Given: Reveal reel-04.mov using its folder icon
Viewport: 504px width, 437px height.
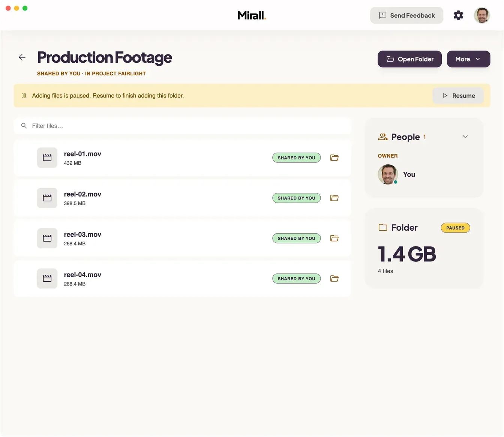Looking at the screenshot, I should tap(334, 278).
